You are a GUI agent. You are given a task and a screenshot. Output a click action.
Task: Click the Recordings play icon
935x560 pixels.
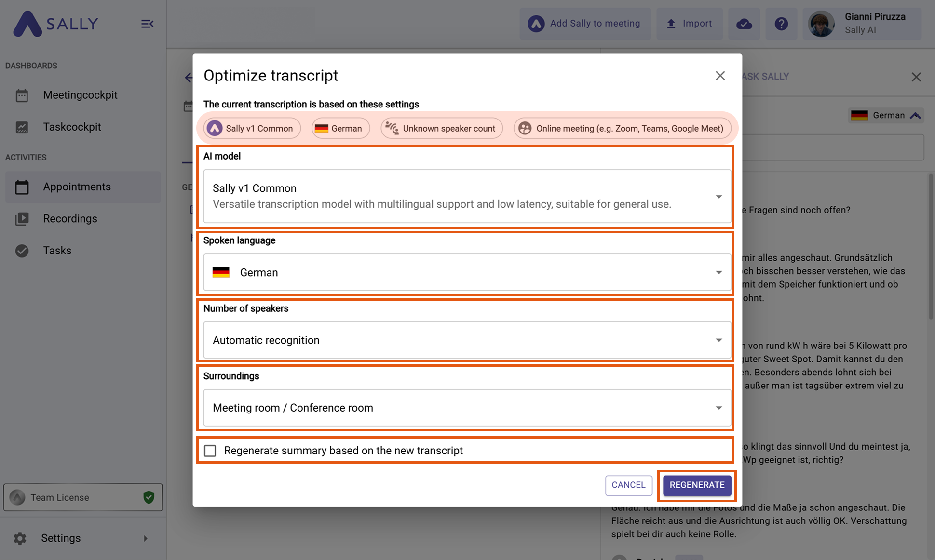coord(22,219)
